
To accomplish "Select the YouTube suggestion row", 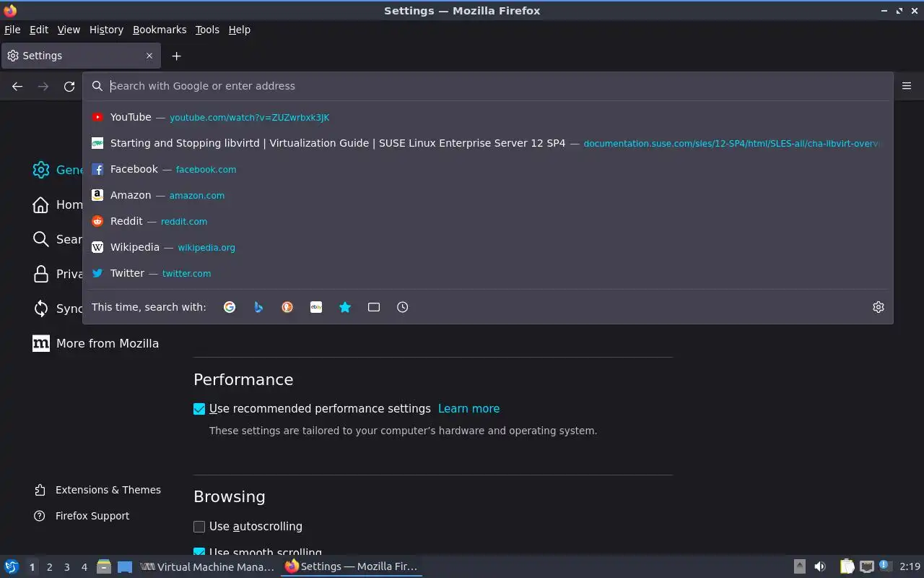I will tap(488, 117).
